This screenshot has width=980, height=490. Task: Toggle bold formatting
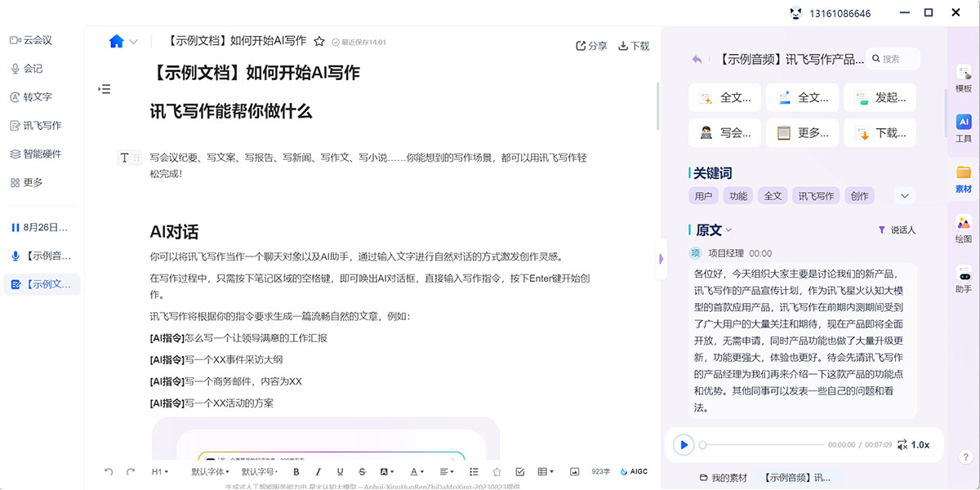point(296,472)
